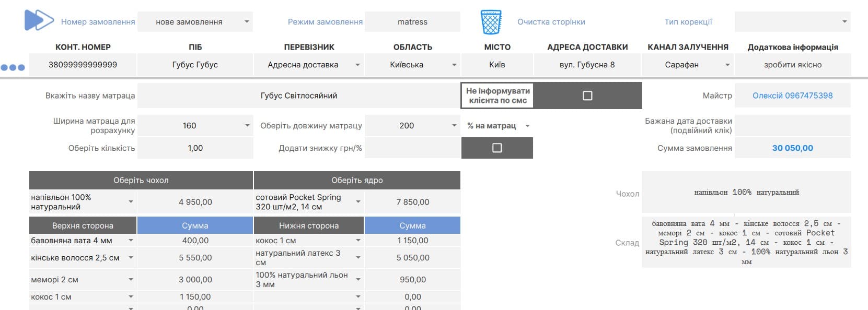
Task: Click the 'Сумма' header above 400,00
Action: 195,225
